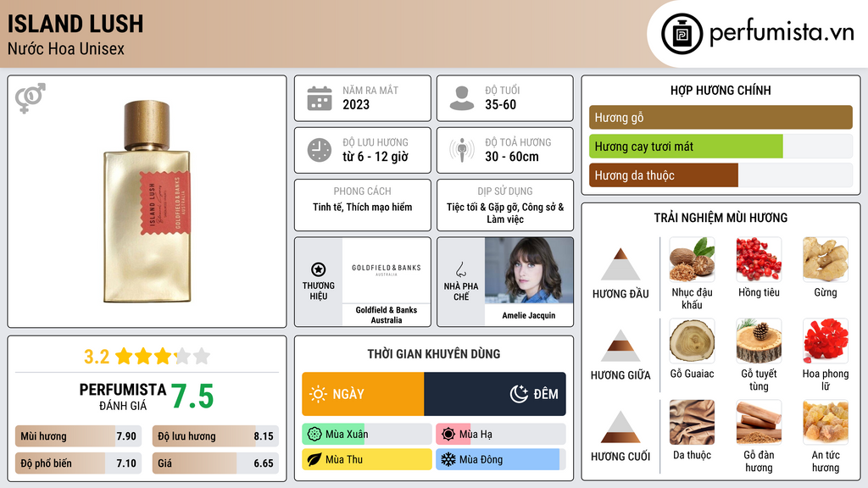
Task: Click the Mùa Đông season bar
Action: click(501, 459)
